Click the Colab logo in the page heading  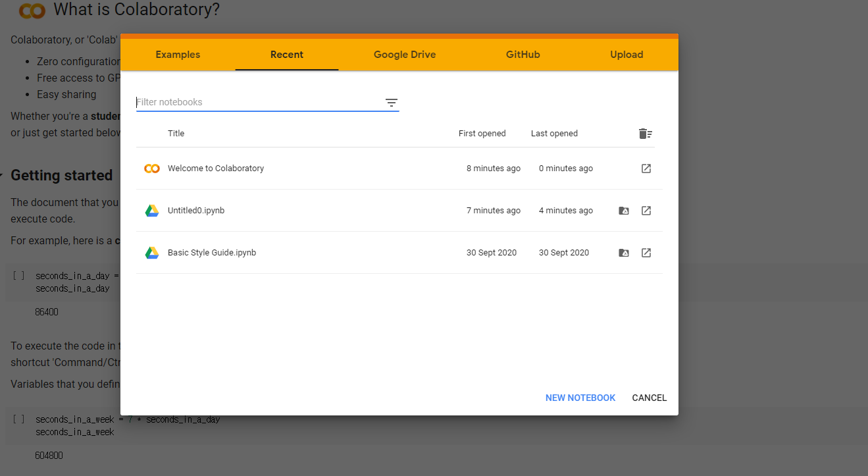(32, 11)
